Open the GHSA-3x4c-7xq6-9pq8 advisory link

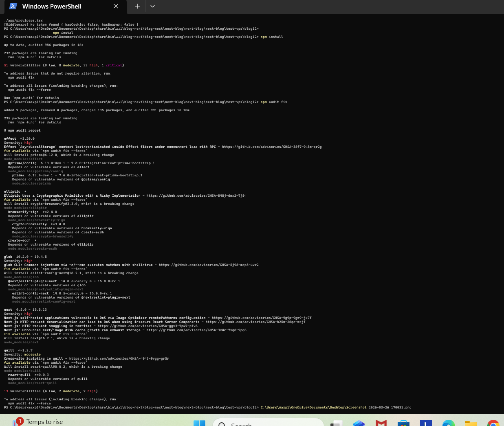click(x=196, y=330)
